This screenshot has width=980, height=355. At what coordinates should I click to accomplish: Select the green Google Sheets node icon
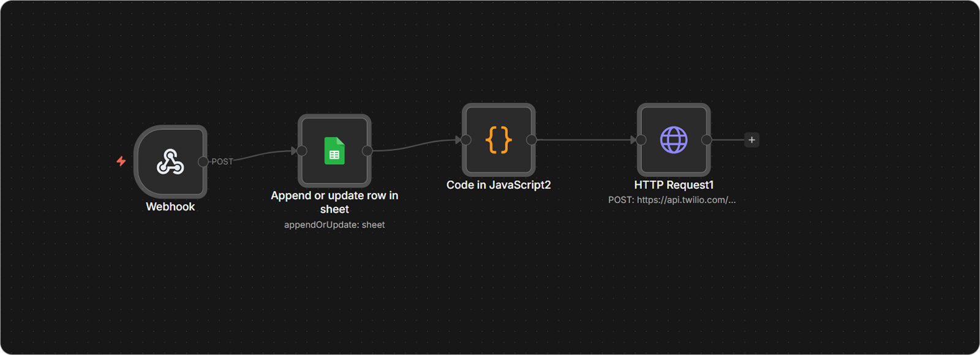(x=334, y=151)
